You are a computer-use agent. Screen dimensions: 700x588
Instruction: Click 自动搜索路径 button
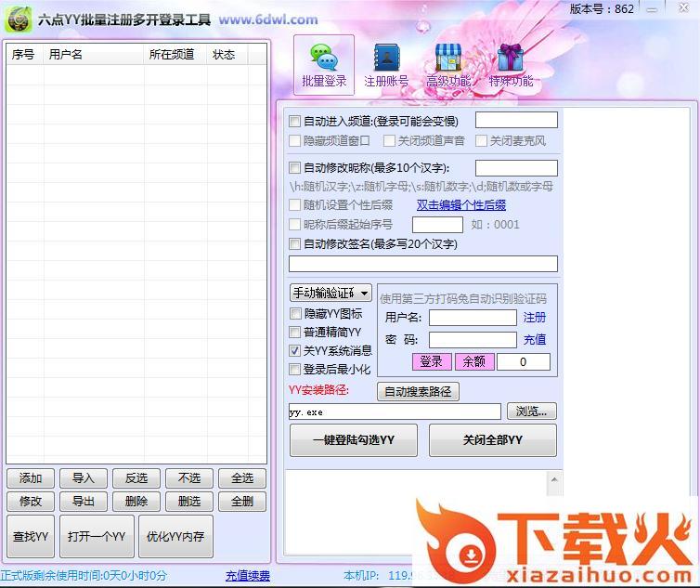click(418, 392)
